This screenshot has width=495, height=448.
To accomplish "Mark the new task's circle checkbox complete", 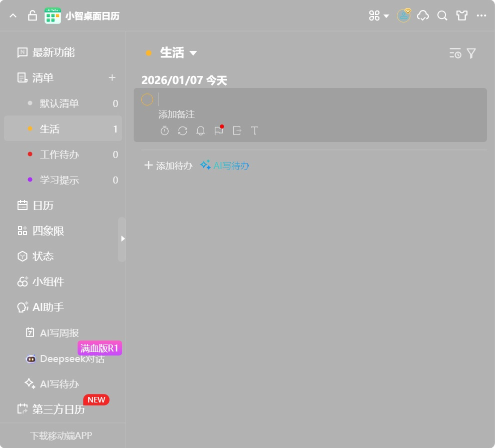I will [147, 99].
